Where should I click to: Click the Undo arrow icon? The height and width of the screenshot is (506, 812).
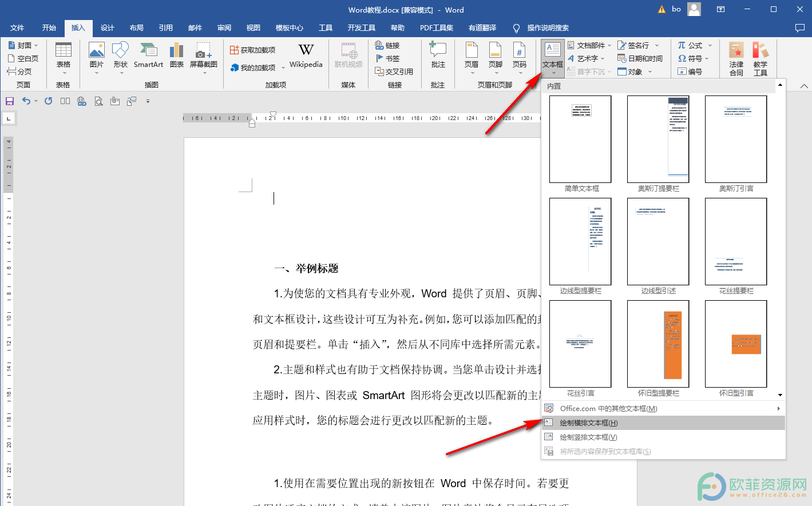pos(26,101)
